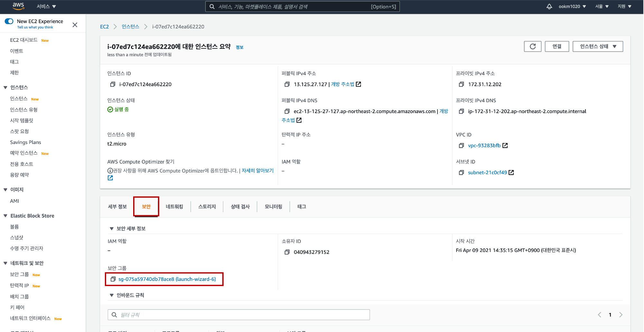The height and width of the screenshot is (332, 644).
Task: Switch to the 보안 tab
Action: coord(146,207)
